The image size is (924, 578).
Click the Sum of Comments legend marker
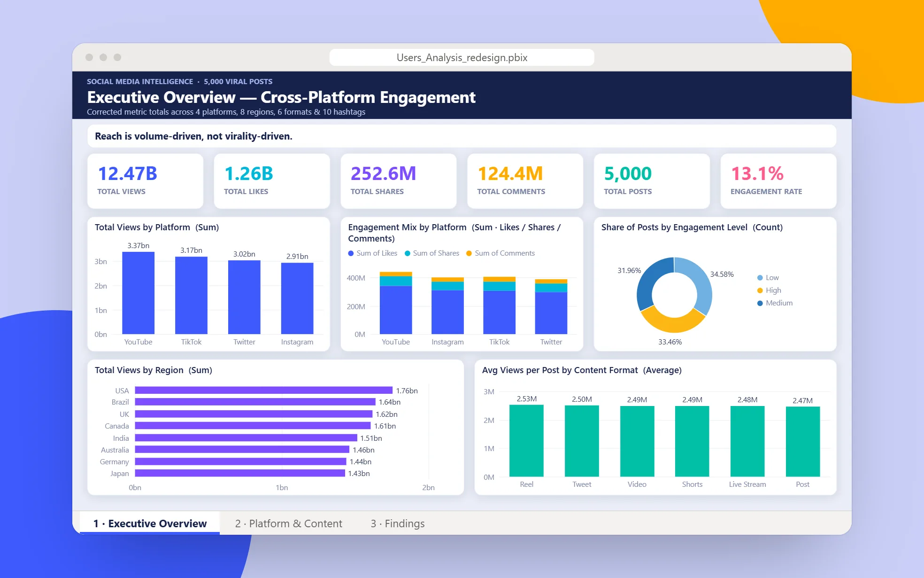(469, 253)
